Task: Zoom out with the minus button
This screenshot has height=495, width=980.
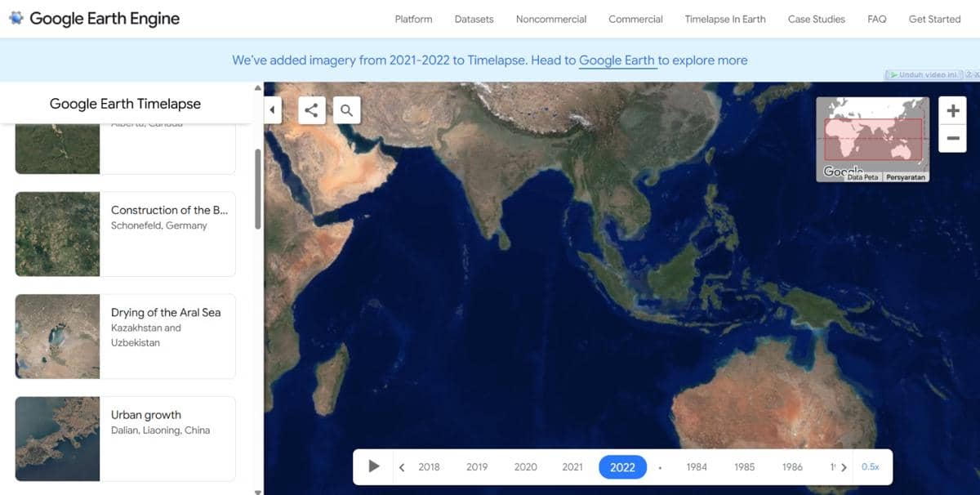Action: point(952,138)
